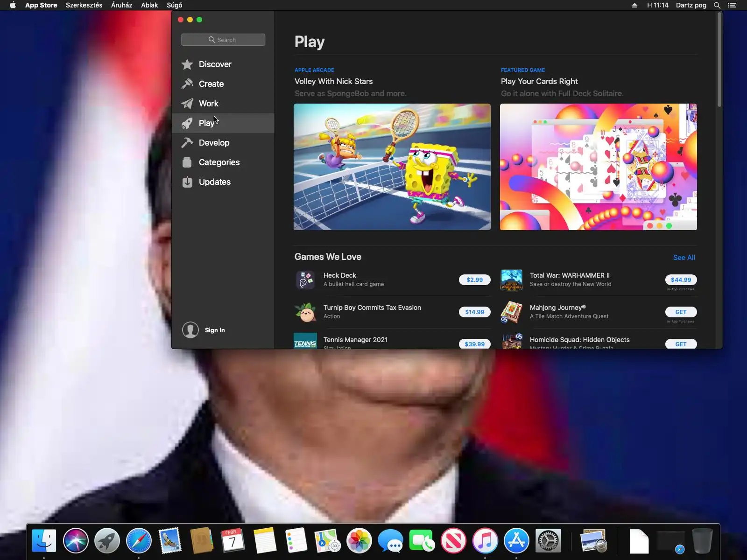Click the Play Your Cards Right title
Screen dimensions: 747x560
point(539,81)
